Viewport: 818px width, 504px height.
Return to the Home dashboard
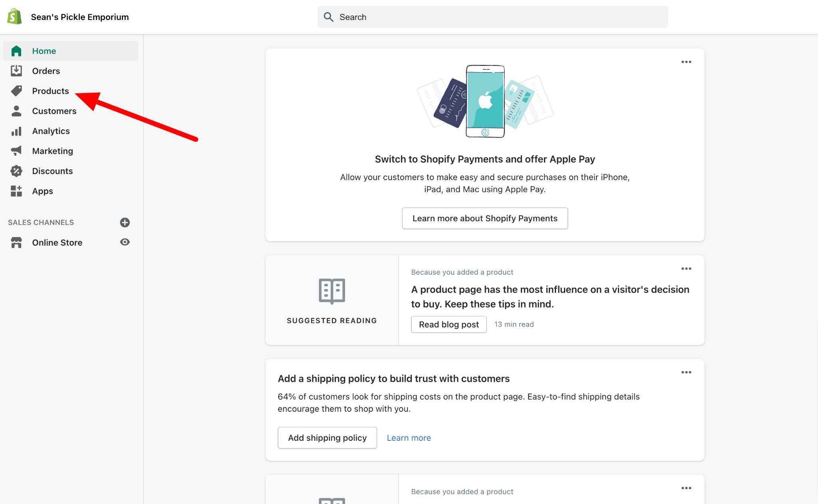[44, 51]
